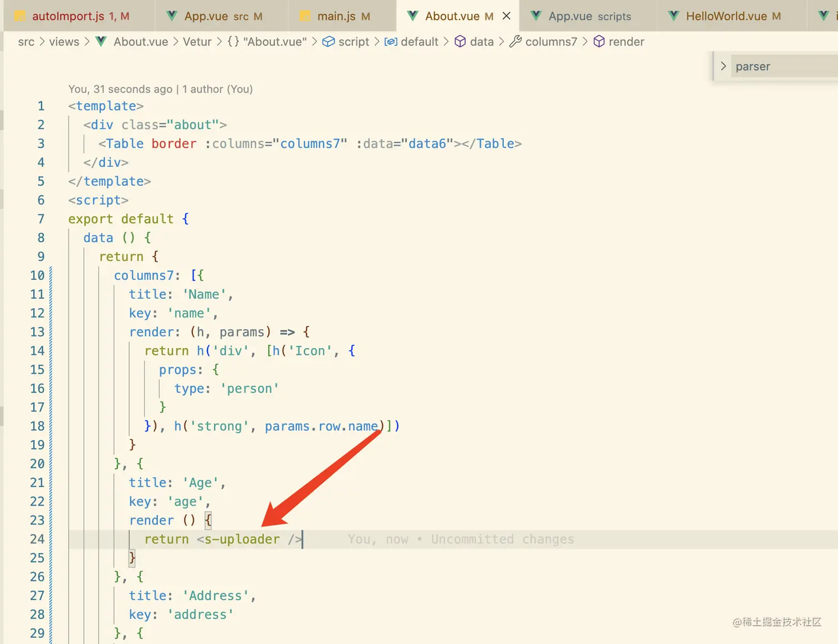
Task: Click the params.row.name expression
Action: click(321, 426)
